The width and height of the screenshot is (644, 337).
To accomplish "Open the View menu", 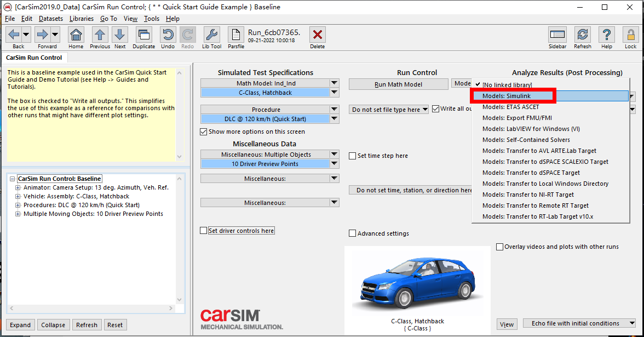I will pos(130,19).
